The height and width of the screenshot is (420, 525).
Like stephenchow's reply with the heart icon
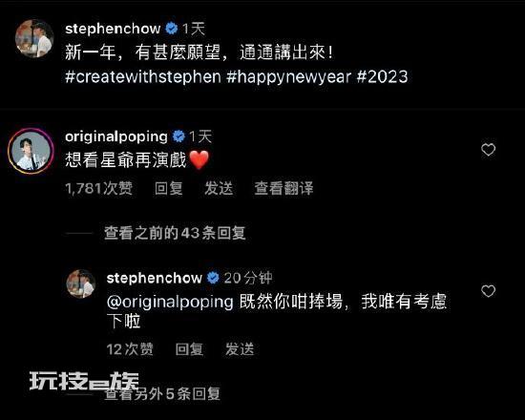click(x=488, y=291)
